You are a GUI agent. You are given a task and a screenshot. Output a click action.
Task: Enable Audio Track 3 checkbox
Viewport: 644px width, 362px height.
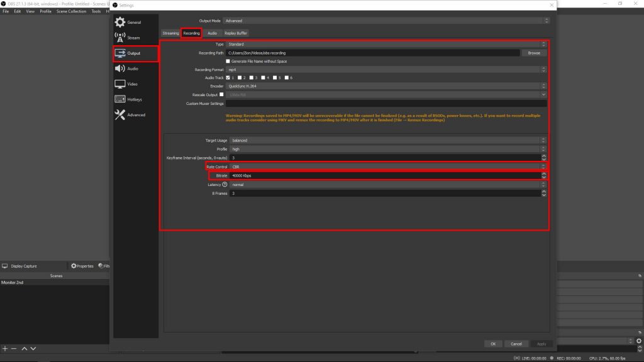point(252,77)
